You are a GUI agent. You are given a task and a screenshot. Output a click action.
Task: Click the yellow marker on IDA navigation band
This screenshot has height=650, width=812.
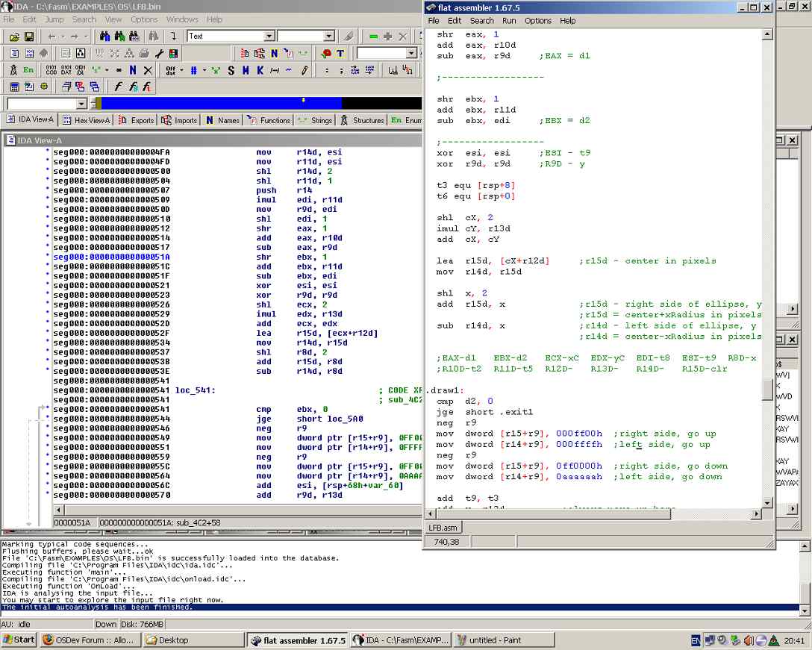coord(304,99)
